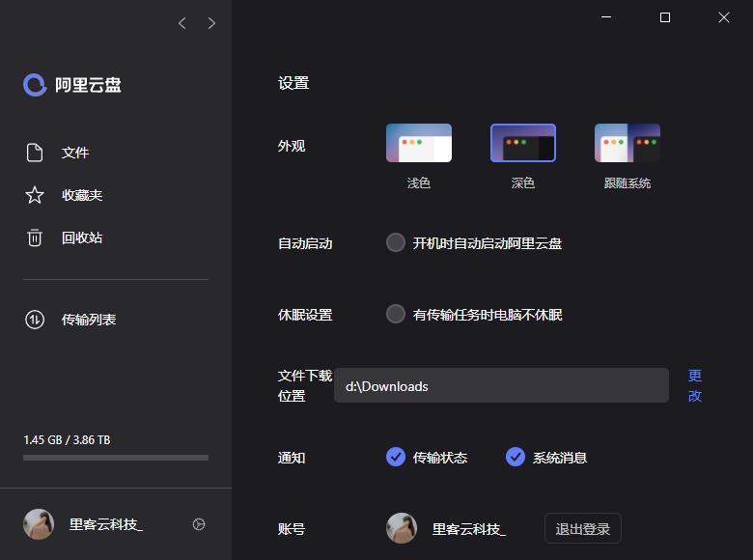Select the 浅色 light theme thumbnail

(419, 143)
